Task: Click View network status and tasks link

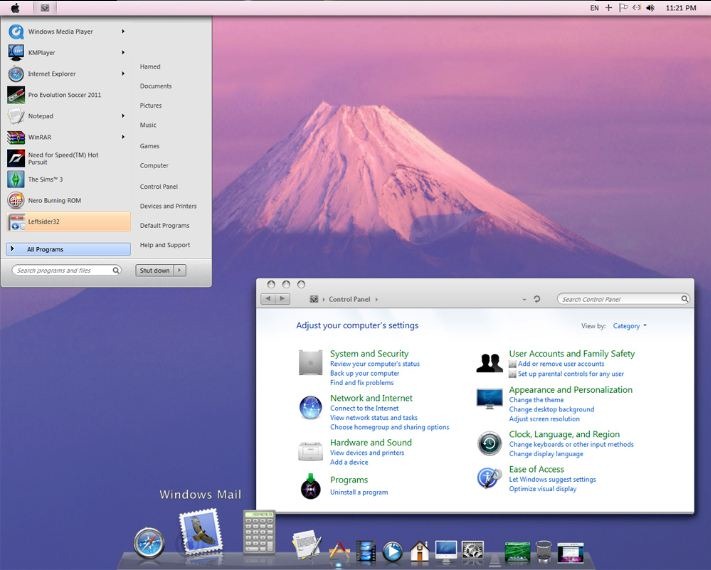Action: pos(374,418)
